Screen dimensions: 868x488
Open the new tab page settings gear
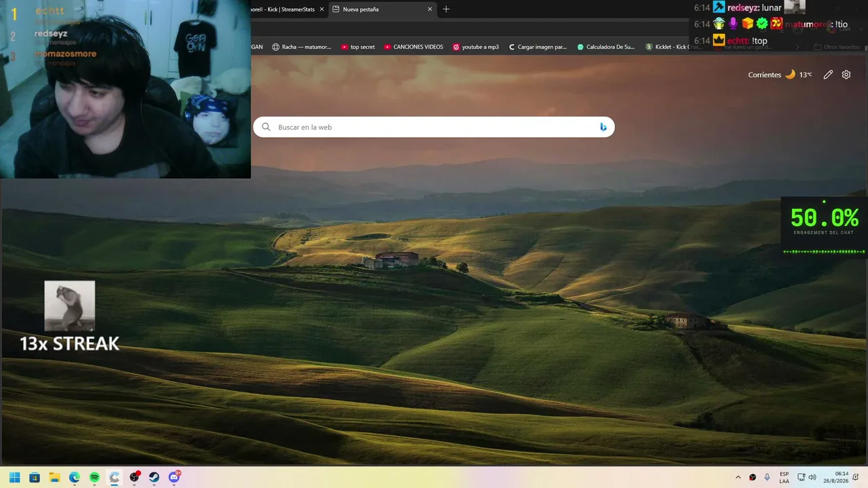coord(846,75)
